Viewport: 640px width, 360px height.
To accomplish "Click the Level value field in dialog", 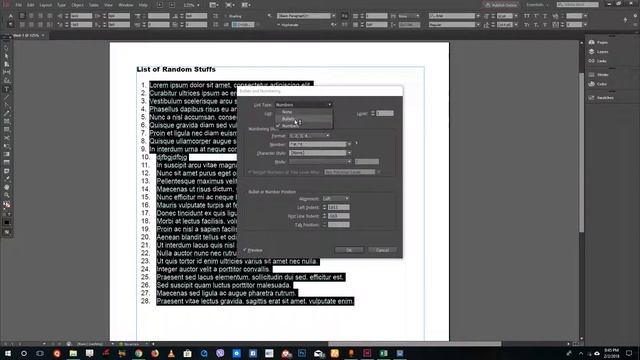I will click(385, 113).
